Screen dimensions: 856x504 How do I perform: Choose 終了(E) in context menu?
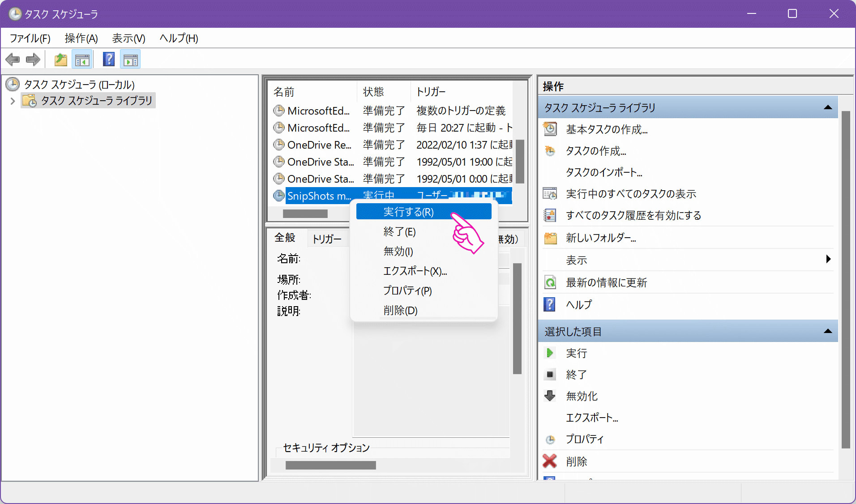424,231
